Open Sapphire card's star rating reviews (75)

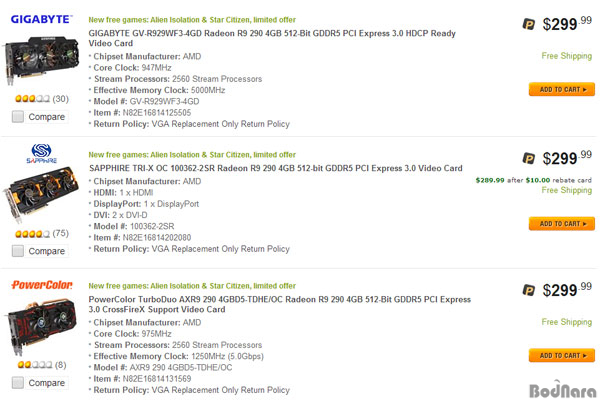click(40, 233)
